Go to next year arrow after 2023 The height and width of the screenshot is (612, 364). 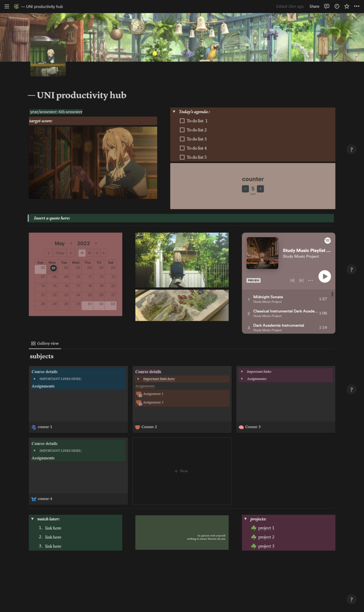pyautogui.click(x=96, y=243)
